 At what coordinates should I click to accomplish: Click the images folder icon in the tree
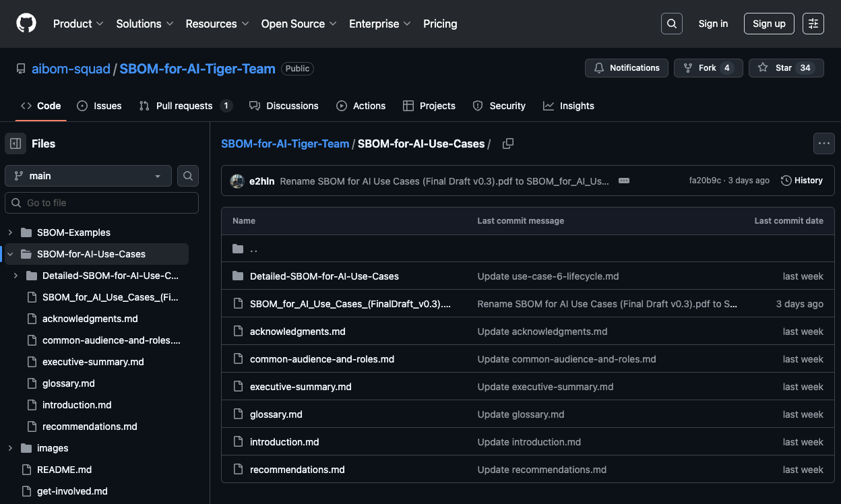[x=26, y=448]
